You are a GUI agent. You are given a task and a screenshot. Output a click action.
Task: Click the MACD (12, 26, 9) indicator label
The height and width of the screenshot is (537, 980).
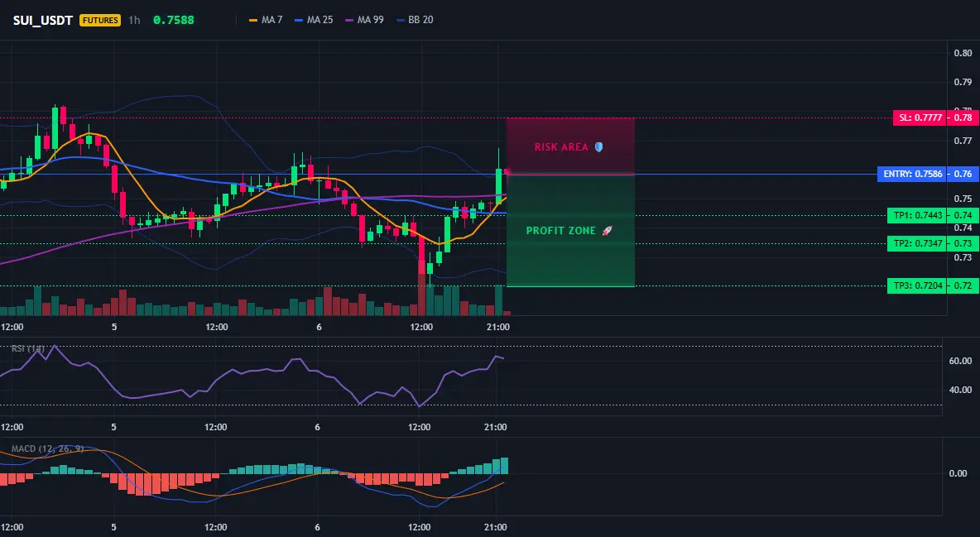coord(47,448)
